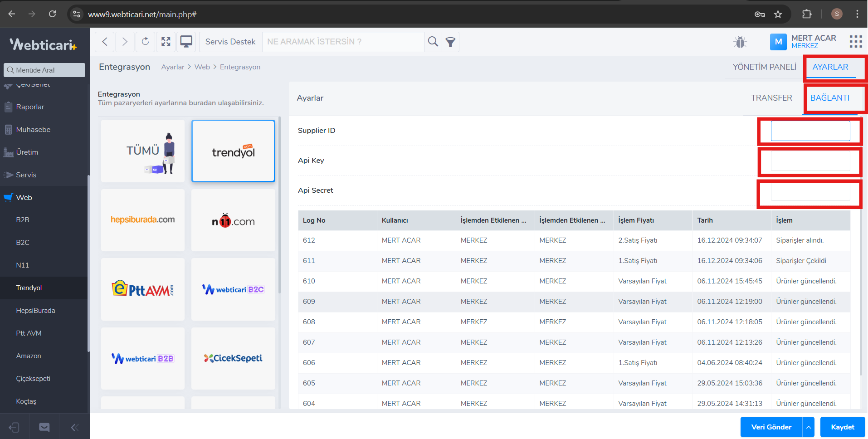Viewport: 868px width, 439px height.
Task: Open the YÖNETİM PANELİ tab
Action: click(764, 67)
